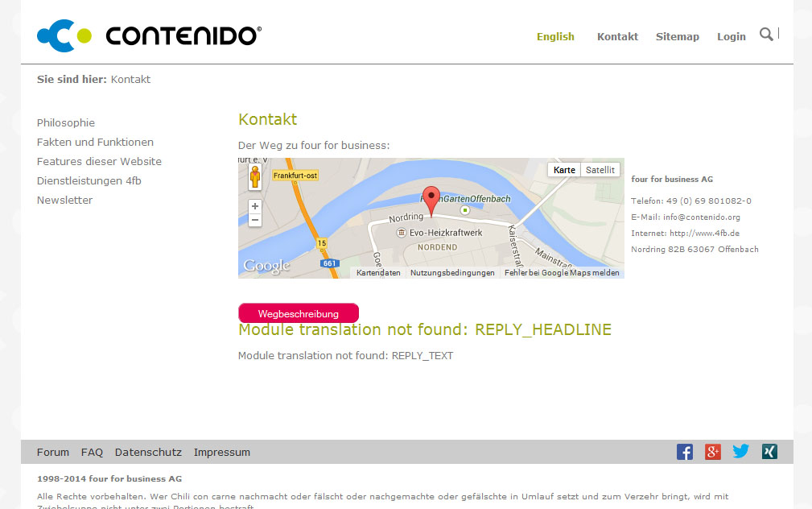Click the Contenido logo

click(149, 35)
